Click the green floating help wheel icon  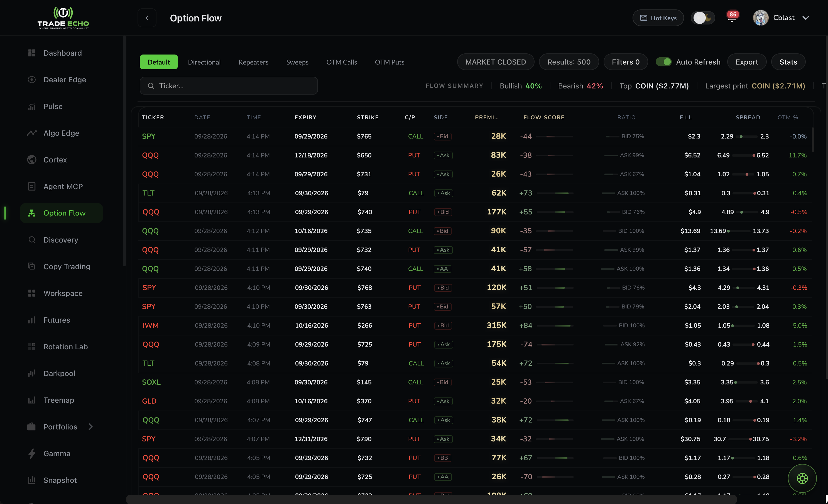click(802, 478)
